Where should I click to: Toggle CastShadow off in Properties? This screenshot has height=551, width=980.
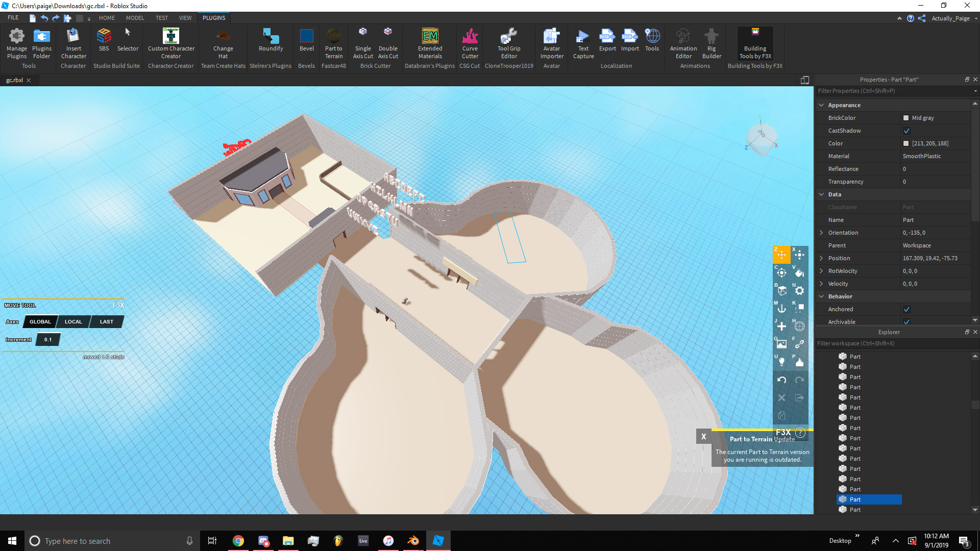click(906, 131)
